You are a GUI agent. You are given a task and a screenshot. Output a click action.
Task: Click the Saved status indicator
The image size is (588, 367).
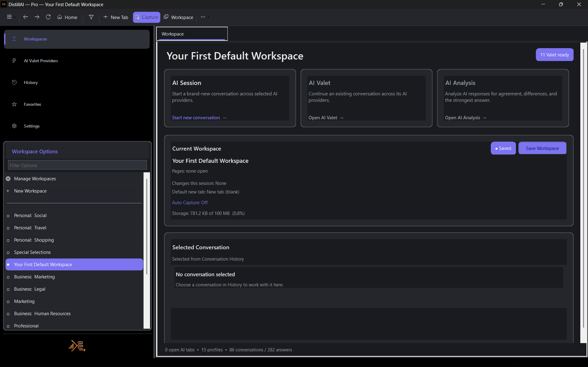503,148
